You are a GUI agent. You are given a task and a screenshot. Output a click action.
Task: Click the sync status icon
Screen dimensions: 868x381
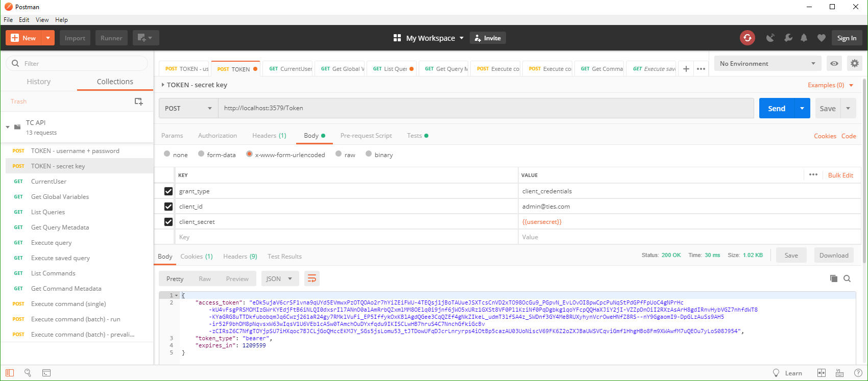[747, 38]
